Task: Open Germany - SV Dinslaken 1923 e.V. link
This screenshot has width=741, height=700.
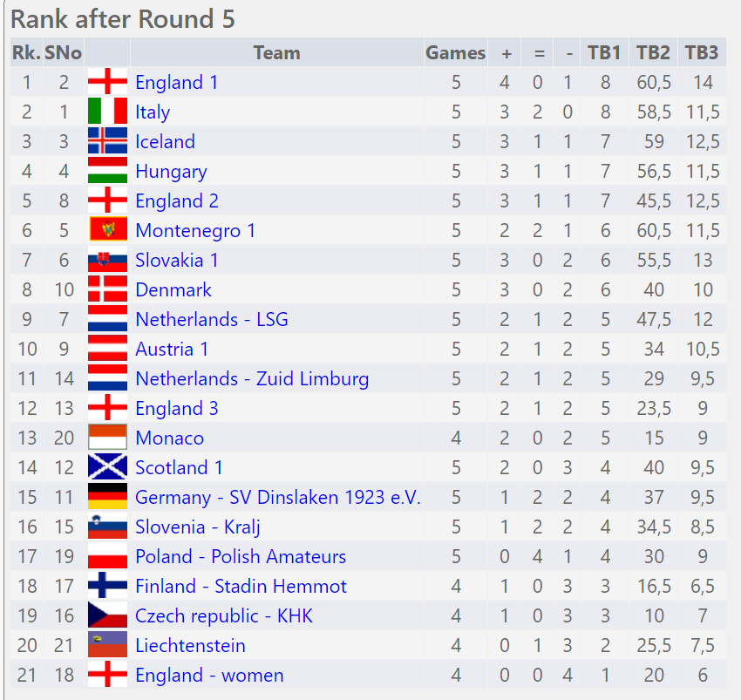Action: (x=277, y=497)
